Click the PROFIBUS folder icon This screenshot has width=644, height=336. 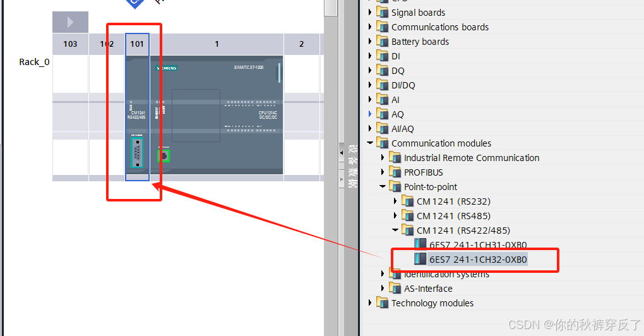point(395,172)
